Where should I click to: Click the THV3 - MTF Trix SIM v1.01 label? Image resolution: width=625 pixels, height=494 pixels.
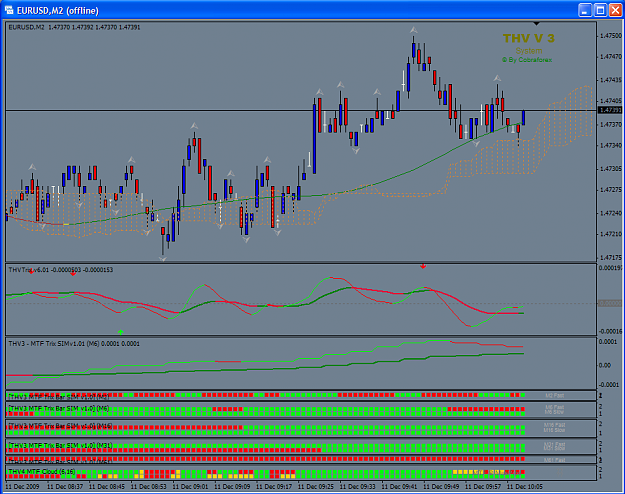[x=74, y=344]
